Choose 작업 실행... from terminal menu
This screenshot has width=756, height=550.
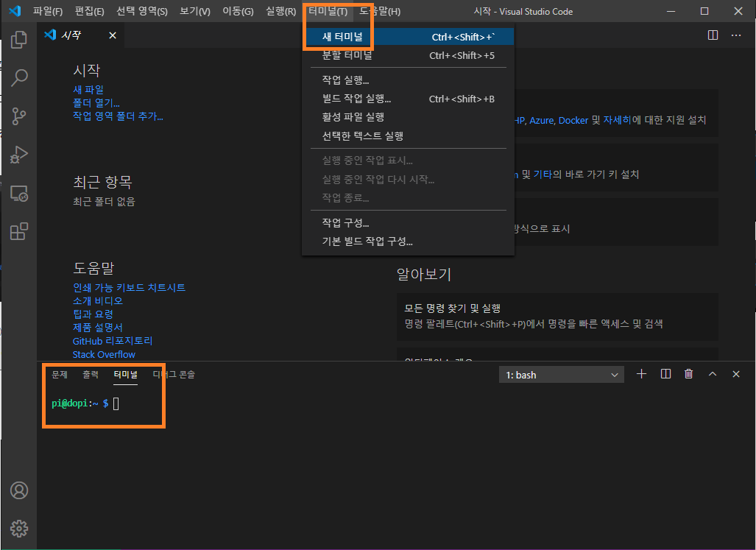point(409,80)
